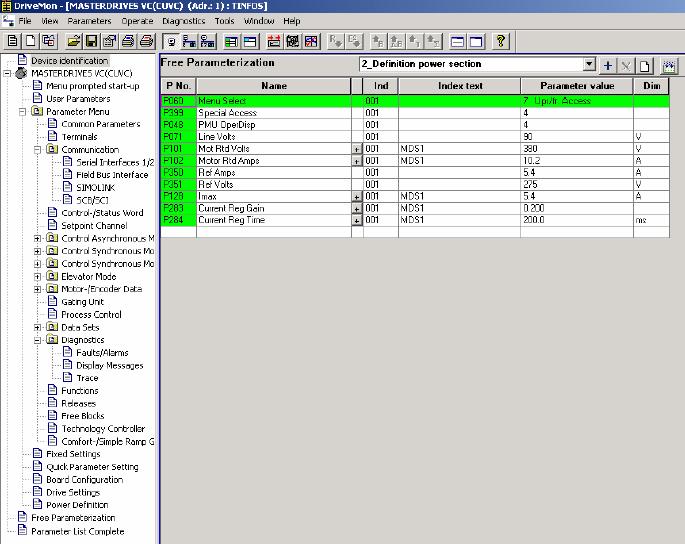Click the floppy disk save icon

91,41
